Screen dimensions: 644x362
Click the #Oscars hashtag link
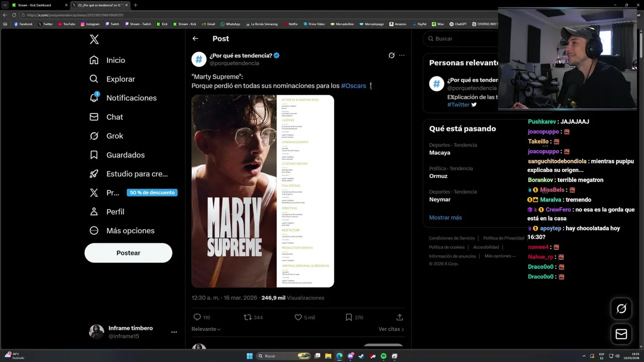[x=354, y=86]
